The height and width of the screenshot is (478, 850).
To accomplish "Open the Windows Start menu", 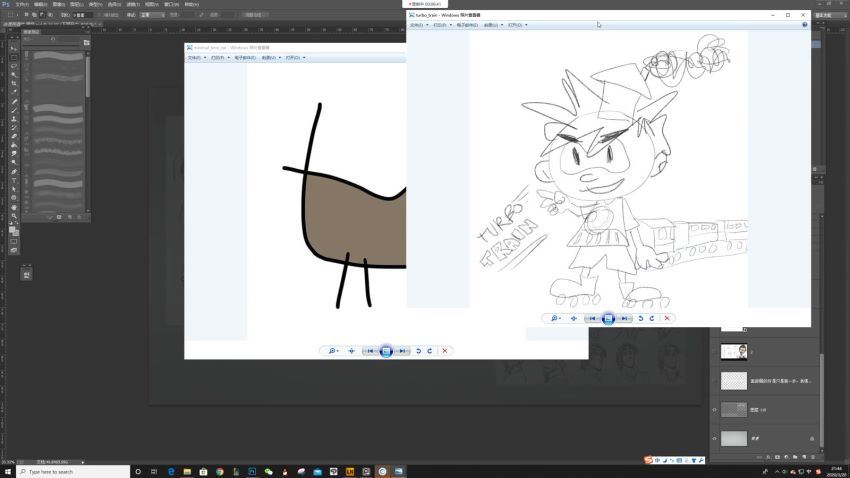I will pyautogui.click(x=8, y=471).
